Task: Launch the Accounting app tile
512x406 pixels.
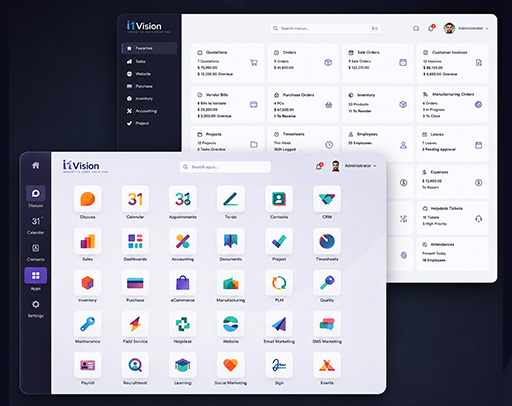Action: [183, 241]
